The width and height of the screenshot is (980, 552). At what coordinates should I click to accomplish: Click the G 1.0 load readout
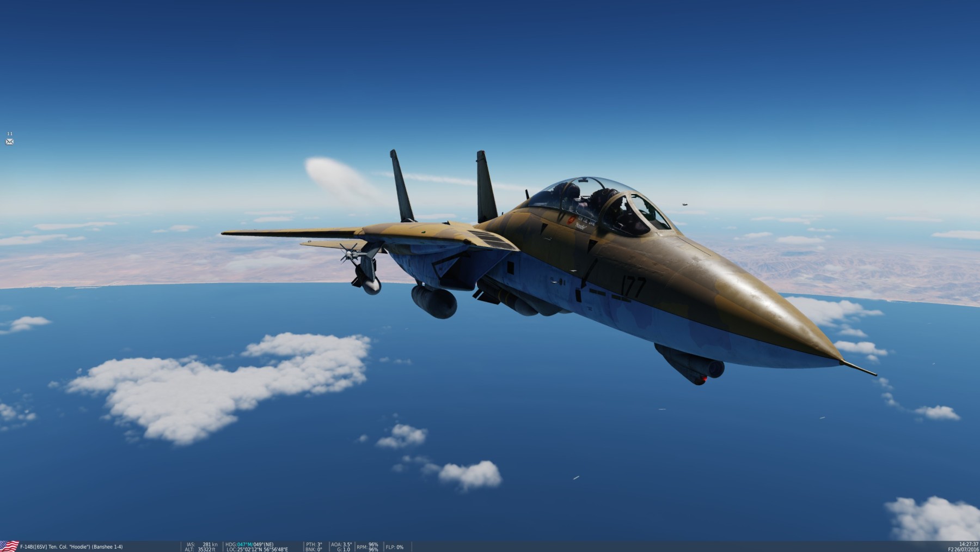click(344, 549)
